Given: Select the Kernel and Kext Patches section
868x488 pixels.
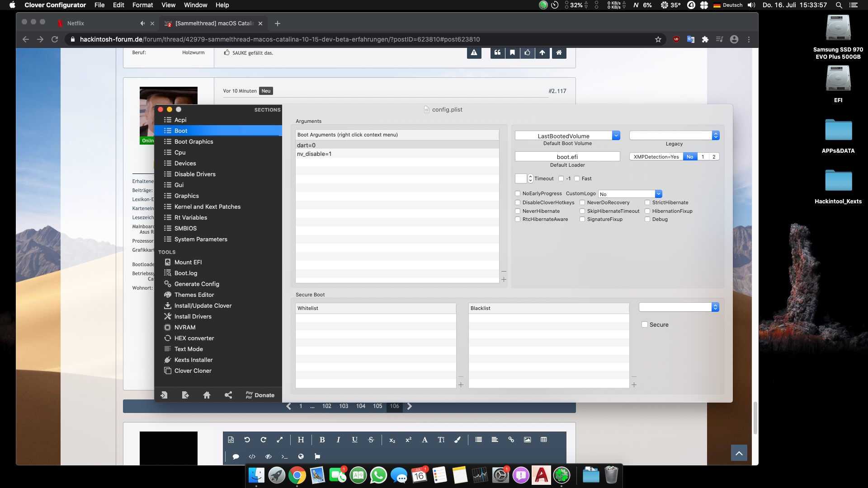Looking at the screenshot, I should pos(207,206).
